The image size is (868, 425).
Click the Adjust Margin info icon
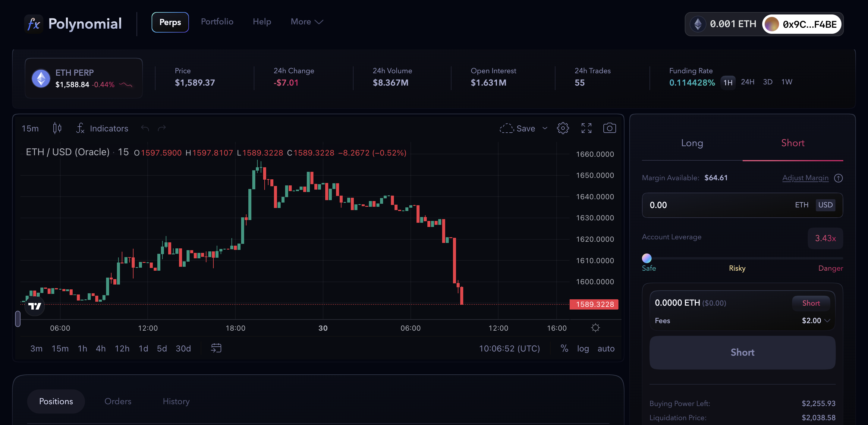click(x=838, y=178)
